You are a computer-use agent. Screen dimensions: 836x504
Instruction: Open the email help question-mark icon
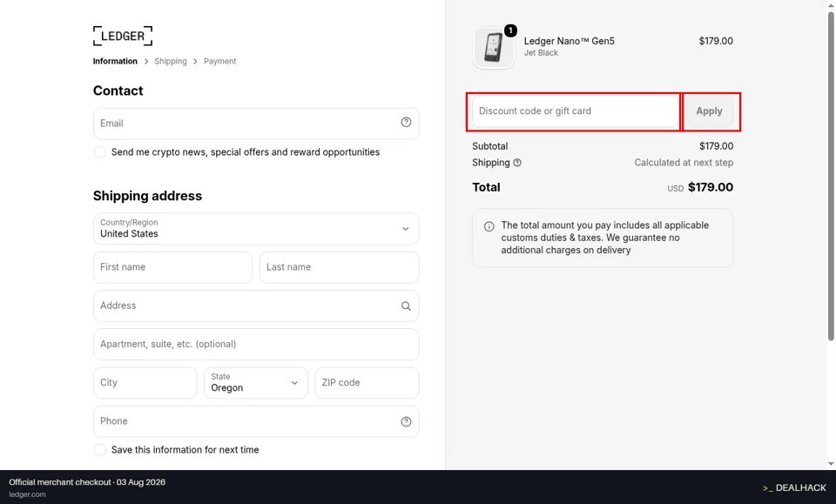coord(406,123)
